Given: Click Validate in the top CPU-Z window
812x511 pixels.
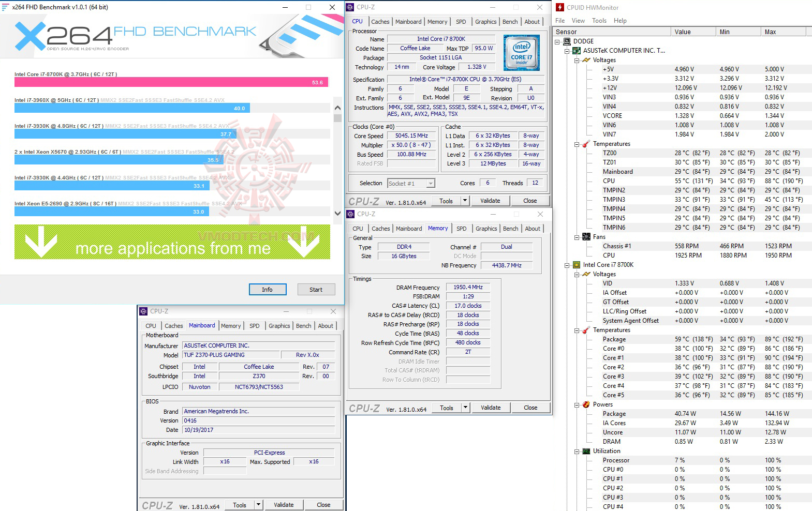Looking at the screenshot, I should pos(490,201).
